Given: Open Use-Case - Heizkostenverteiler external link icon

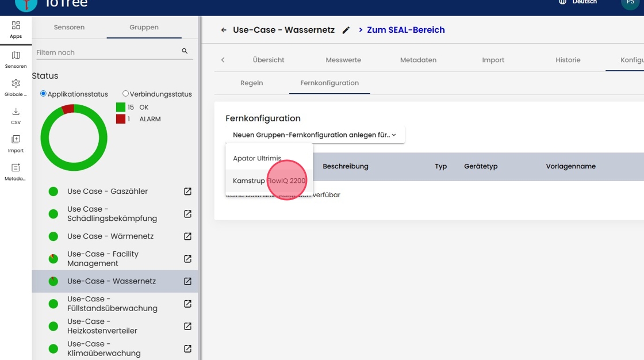Looking at the screenshot, I should pyautogui.click(x=187, y=326).
